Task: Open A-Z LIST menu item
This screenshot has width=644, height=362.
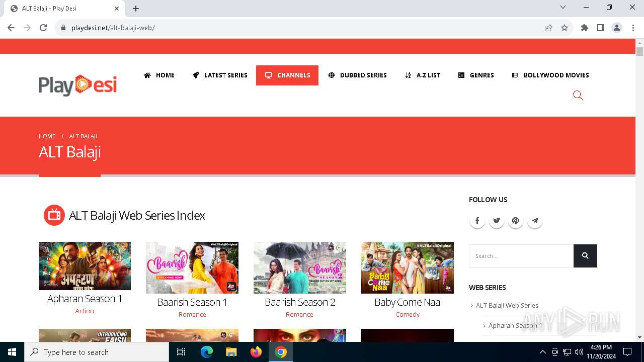Action: pyautogui.click(x=423, y=75)
